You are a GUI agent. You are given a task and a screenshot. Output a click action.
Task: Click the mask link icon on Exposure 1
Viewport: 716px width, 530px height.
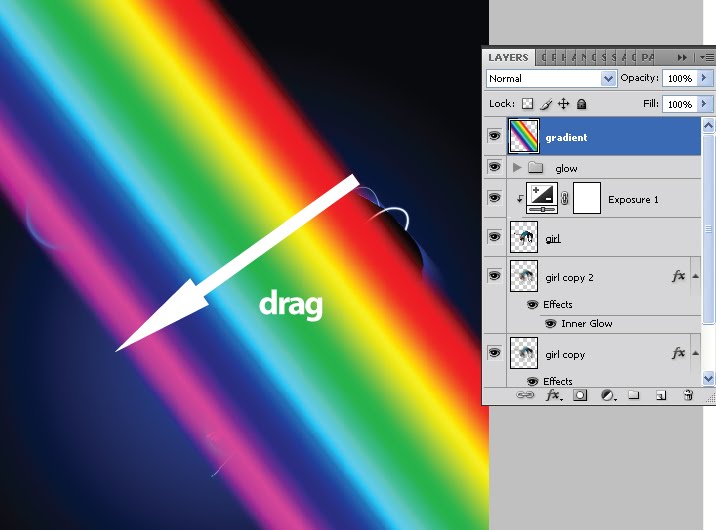click(x=565, y=198)
